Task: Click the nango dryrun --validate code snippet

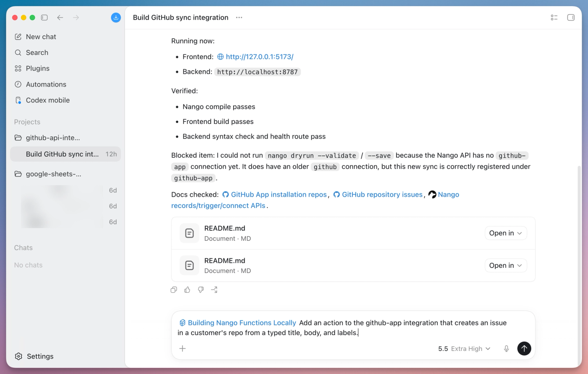Action: pos(312,156)
